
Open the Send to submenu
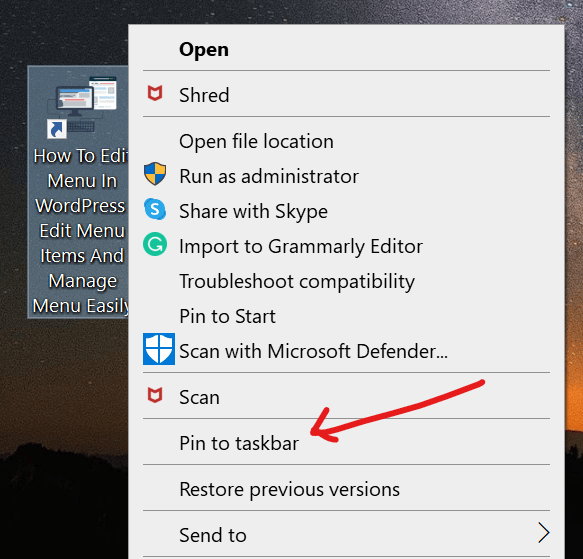tap(346, 535)
